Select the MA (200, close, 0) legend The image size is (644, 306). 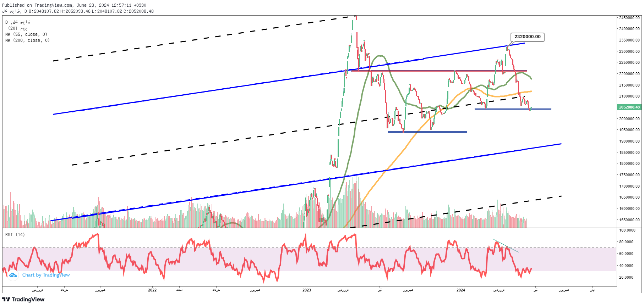(x=27, y=40)
